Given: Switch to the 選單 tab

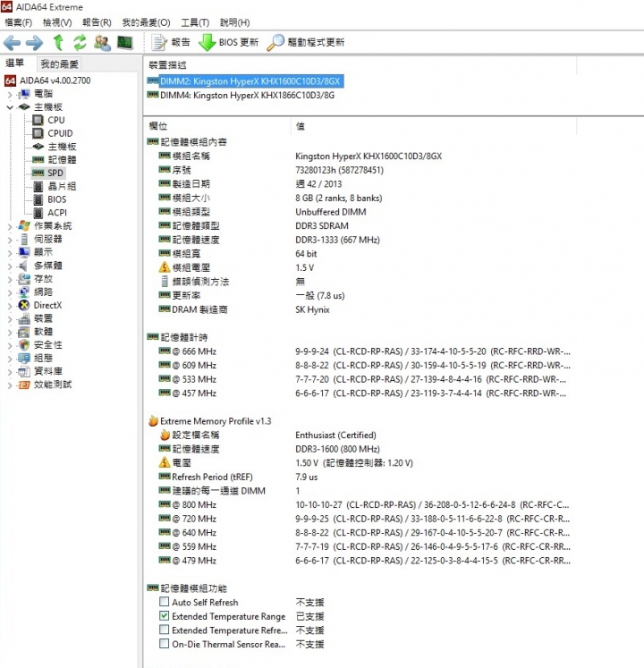Looking at the screenshot, I should click(15, 63).
